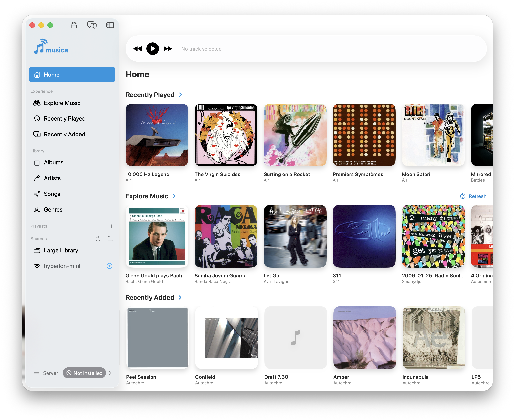This screenshot has width=515, height=420.
Task: Open the Samba Jovem Guarda album cover
Action: point(226,236)
